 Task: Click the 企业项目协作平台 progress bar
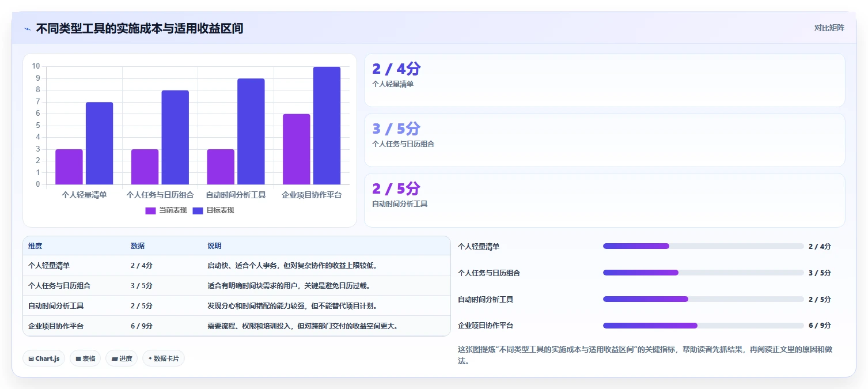click(703, 326)
